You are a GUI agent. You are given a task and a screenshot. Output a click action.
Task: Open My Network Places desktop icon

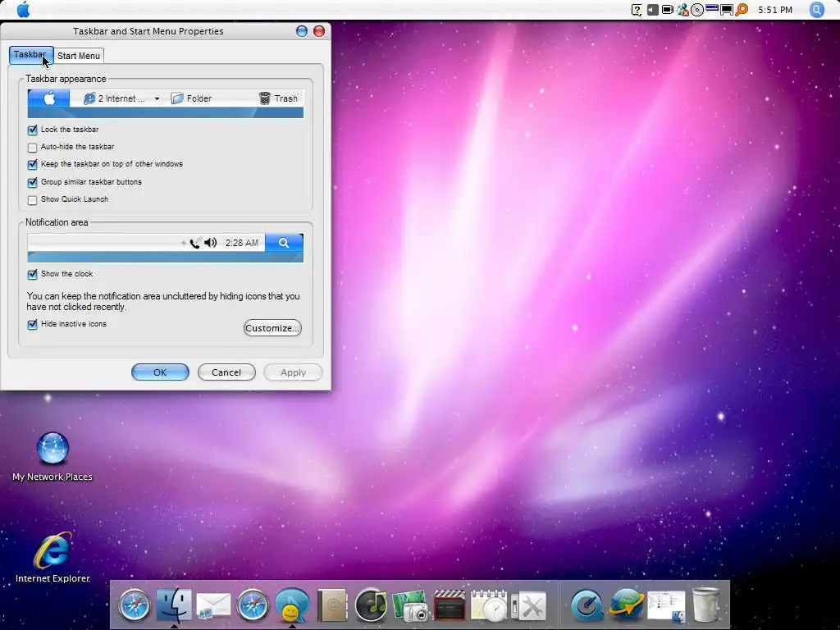pos(52,456)
